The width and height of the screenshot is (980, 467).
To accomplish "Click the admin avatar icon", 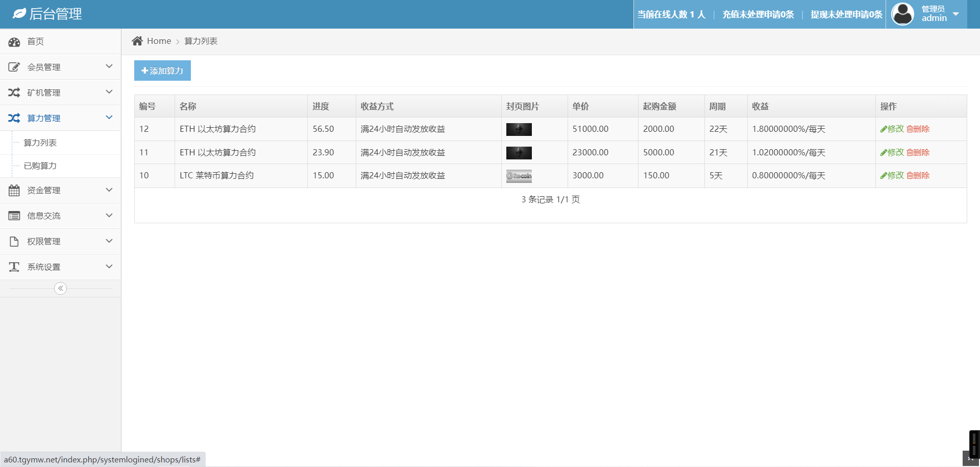I will 902,14.
